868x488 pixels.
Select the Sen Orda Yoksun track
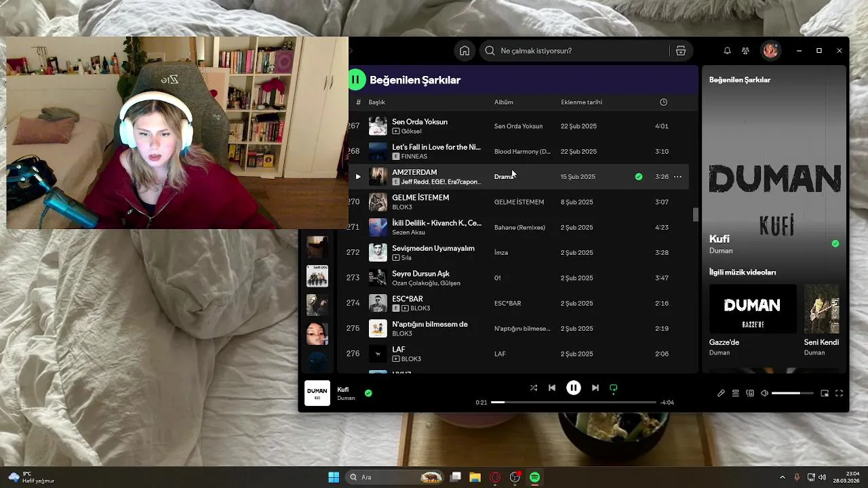(x=420, y=122)
